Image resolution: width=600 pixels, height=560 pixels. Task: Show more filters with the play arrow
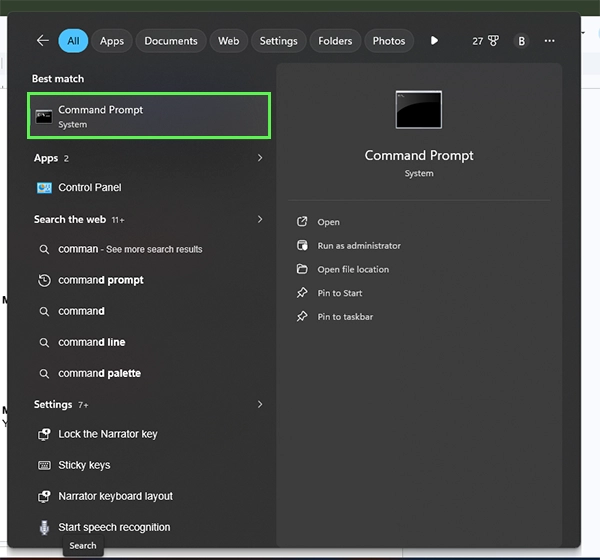pyautogui.click(x=434, y=41)
